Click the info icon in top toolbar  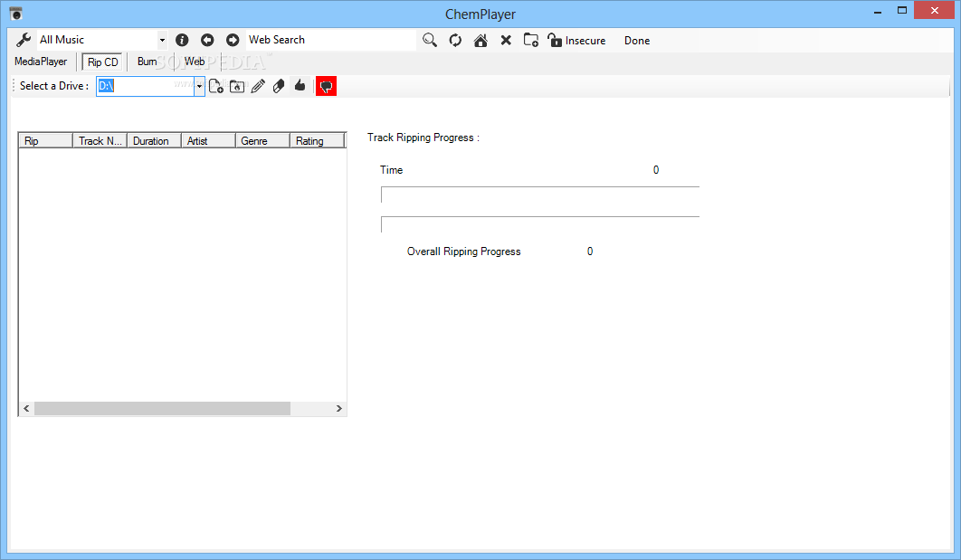(x=182, y=40)
